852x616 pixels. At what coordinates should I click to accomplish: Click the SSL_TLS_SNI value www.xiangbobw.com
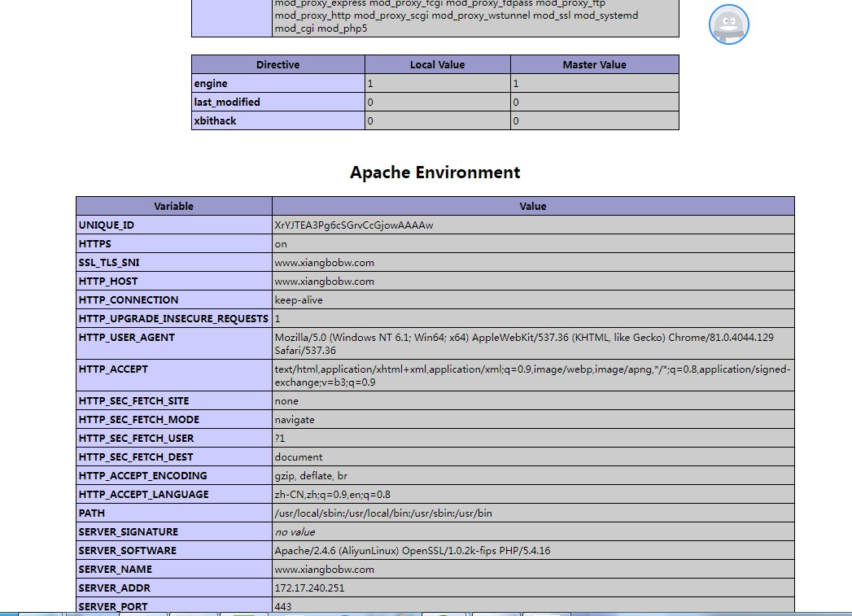[x=325, y=262]
